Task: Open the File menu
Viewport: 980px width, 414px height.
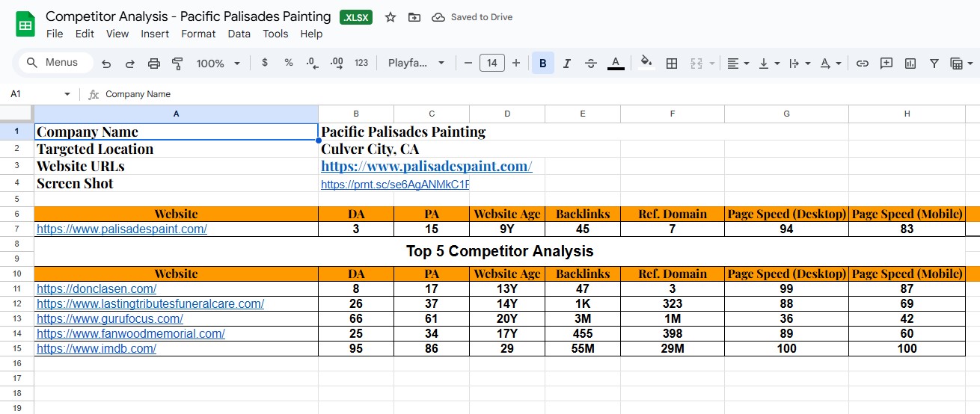Action: (x=55, y=34)
